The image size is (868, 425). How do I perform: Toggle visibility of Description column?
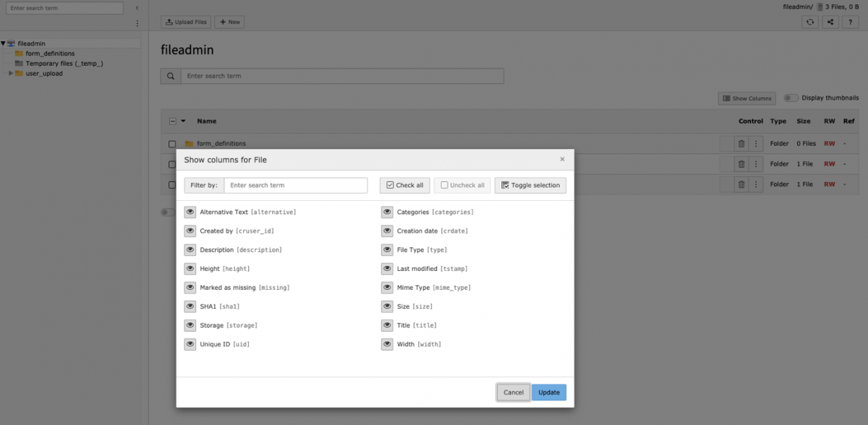[x=190, y=249]
